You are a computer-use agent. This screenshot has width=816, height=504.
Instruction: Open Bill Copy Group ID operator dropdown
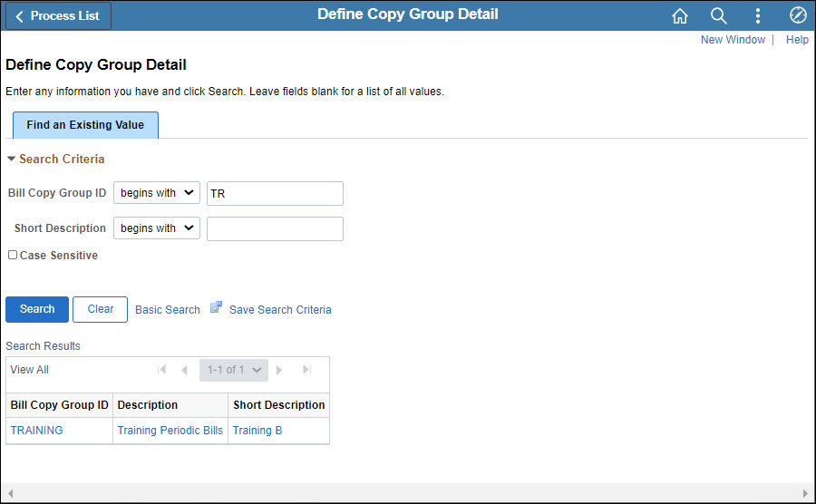(156, 193)
